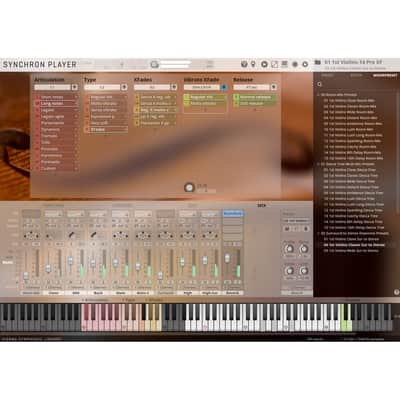Load preset '02 1st Violins Classic Room-Mix'
Image resolution: width=400 pixels, height=400 pixels.
(x=350, y=106)
